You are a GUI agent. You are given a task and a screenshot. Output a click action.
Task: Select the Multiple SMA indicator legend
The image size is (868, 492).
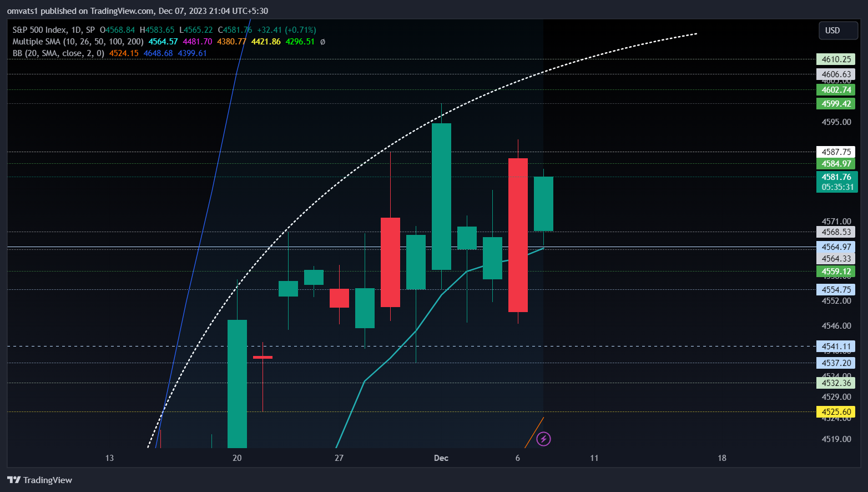point(78,42)
